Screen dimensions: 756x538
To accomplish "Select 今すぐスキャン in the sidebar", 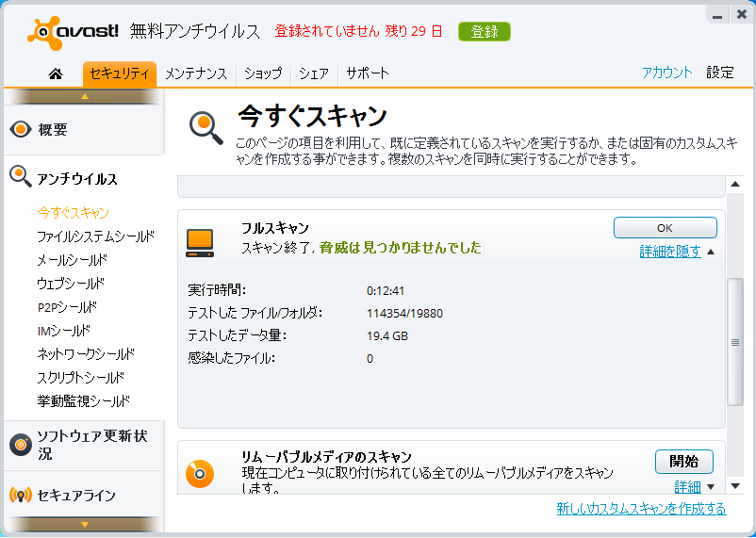I will point(74,213).
